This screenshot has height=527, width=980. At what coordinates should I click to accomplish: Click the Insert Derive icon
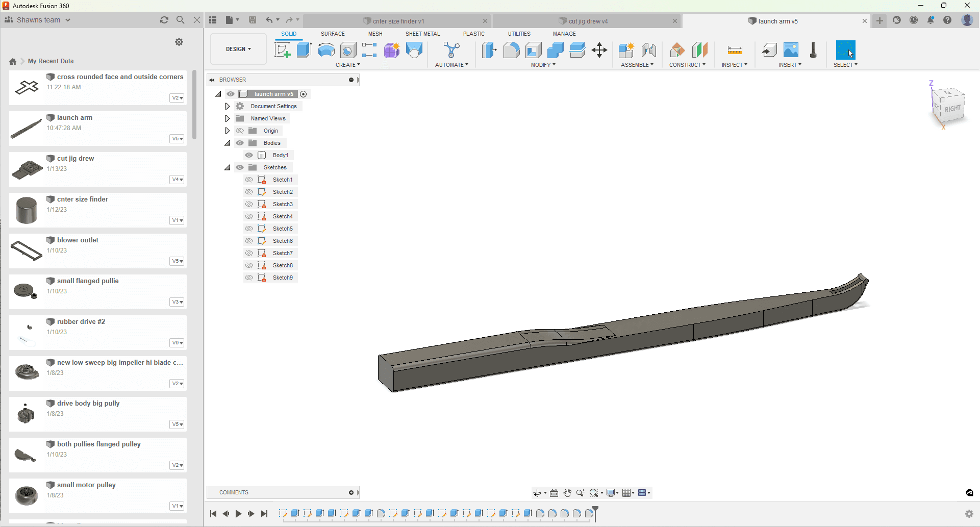coord(769,50)
